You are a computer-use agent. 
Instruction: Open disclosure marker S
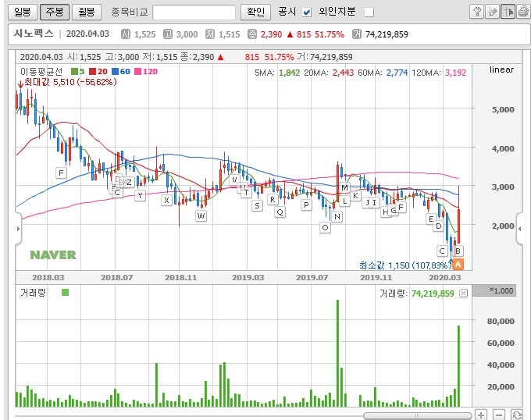coord(258,205)
